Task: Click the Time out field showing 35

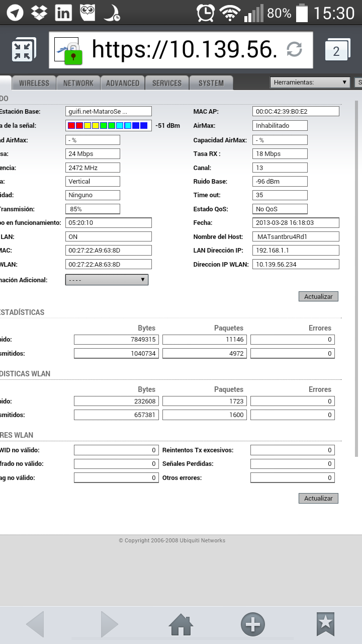Action: tap(280, 195)
